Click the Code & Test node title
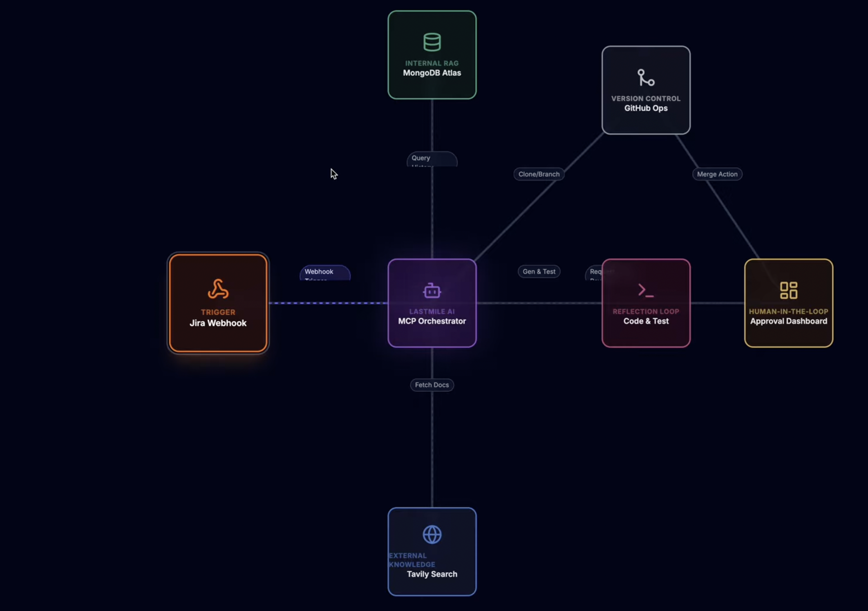 (646, 321)
